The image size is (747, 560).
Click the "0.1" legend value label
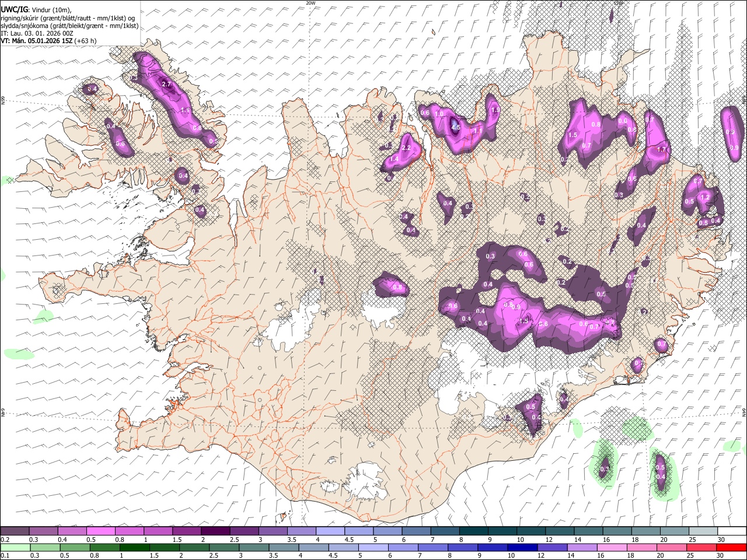point(5,555)
